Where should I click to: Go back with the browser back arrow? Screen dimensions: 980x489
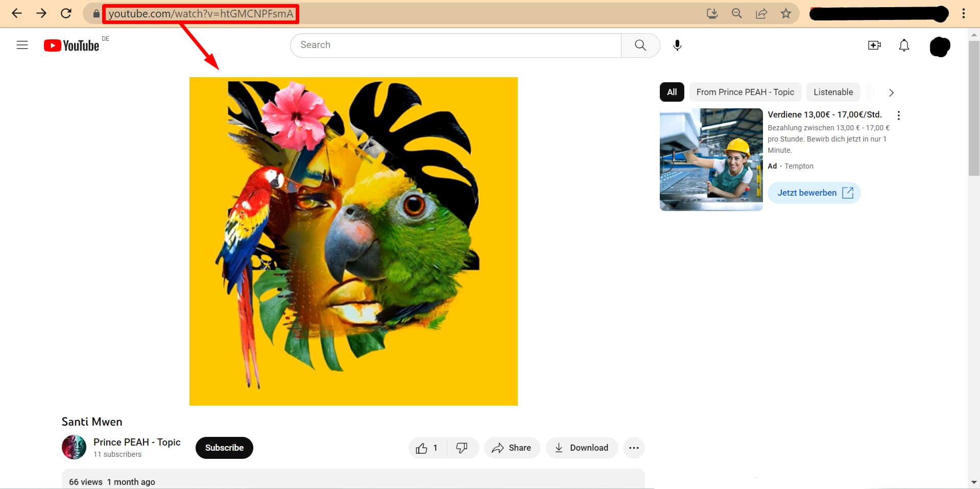[x=17, y=13]
